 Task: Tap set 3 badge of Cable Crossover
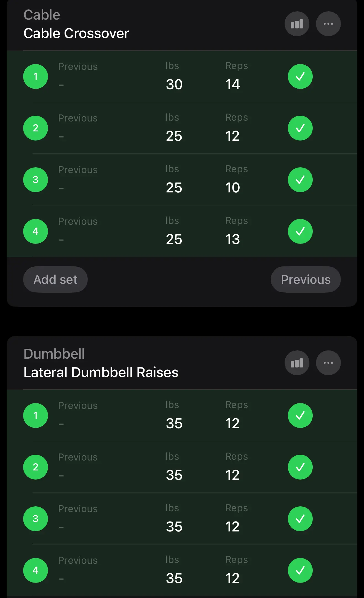point(36,180)
